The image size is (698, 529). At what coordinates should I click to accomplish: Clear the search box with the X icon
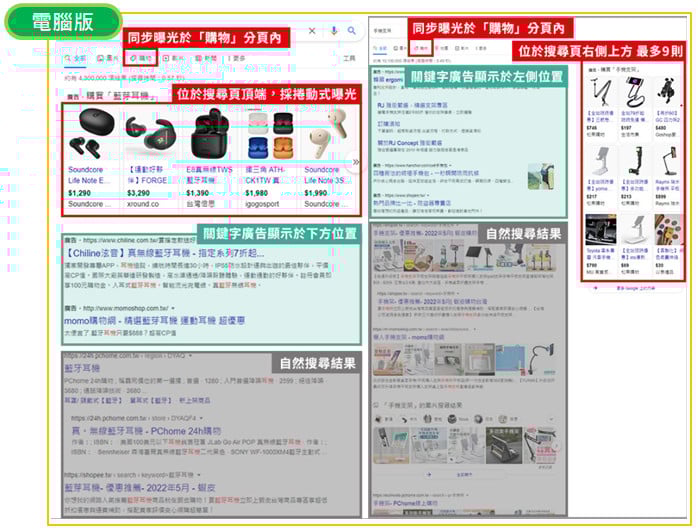pyautogui.click(x=313, y=32)
